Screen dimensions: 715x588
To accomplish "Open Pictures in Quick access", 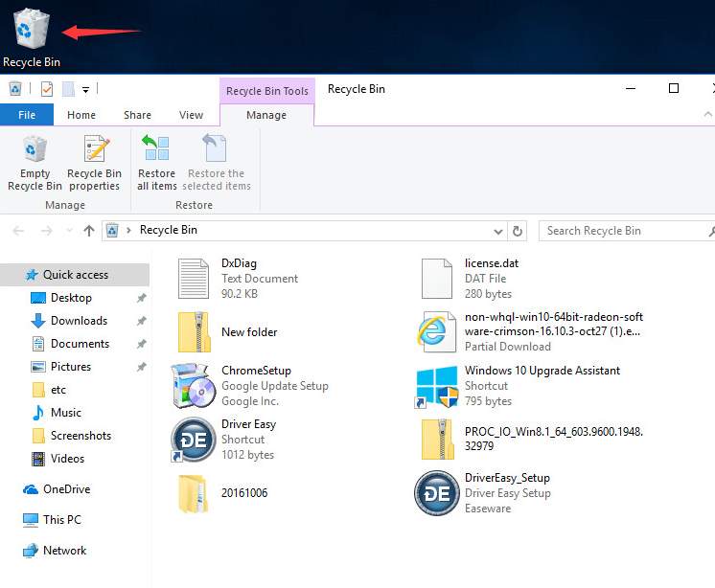I will (x=71, y=367).
